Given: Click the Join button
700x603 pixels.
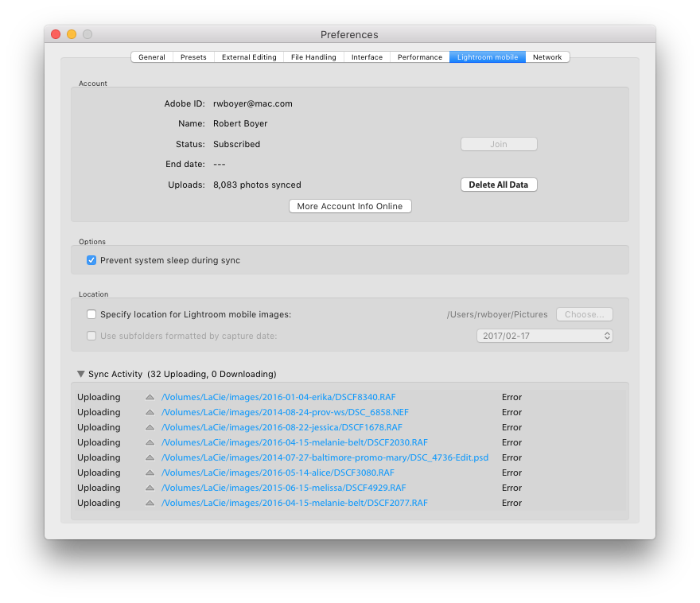Looking at the screenshot, I should 499,144.
